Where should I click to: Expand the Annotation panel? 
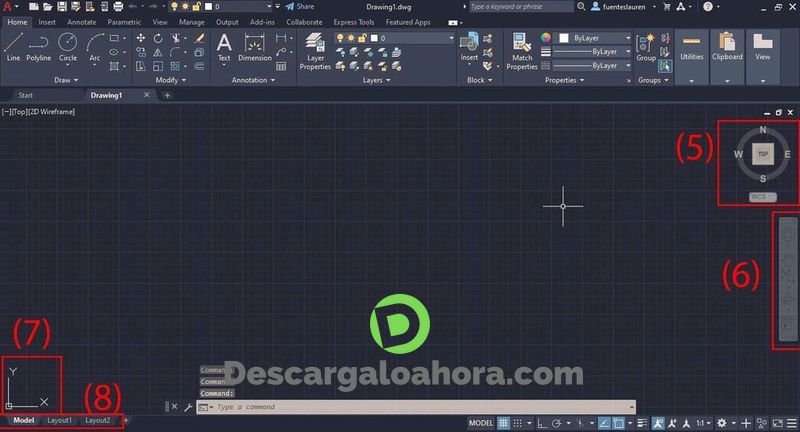coord(254,80)
